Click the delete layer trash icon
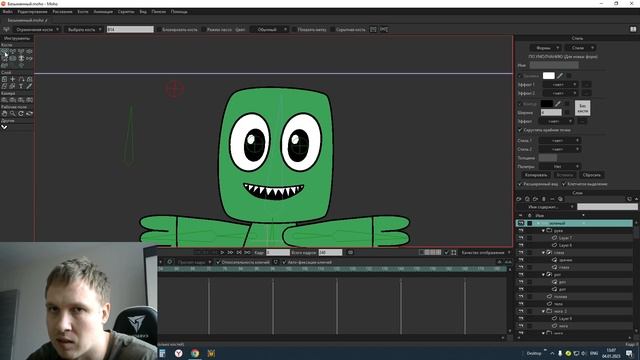 click(x=544, y=199)
